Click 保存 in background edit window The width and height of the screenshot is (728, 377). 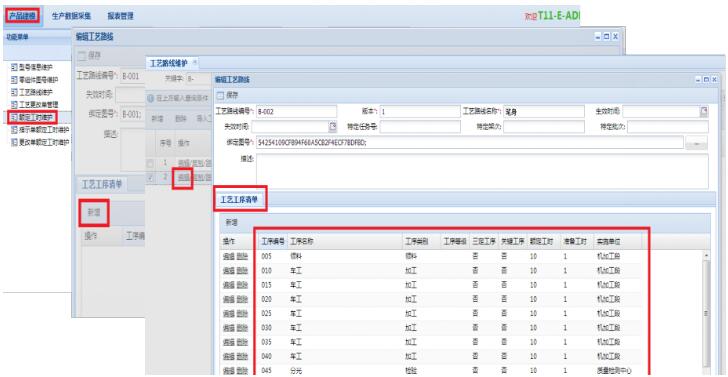coord(89,55)
